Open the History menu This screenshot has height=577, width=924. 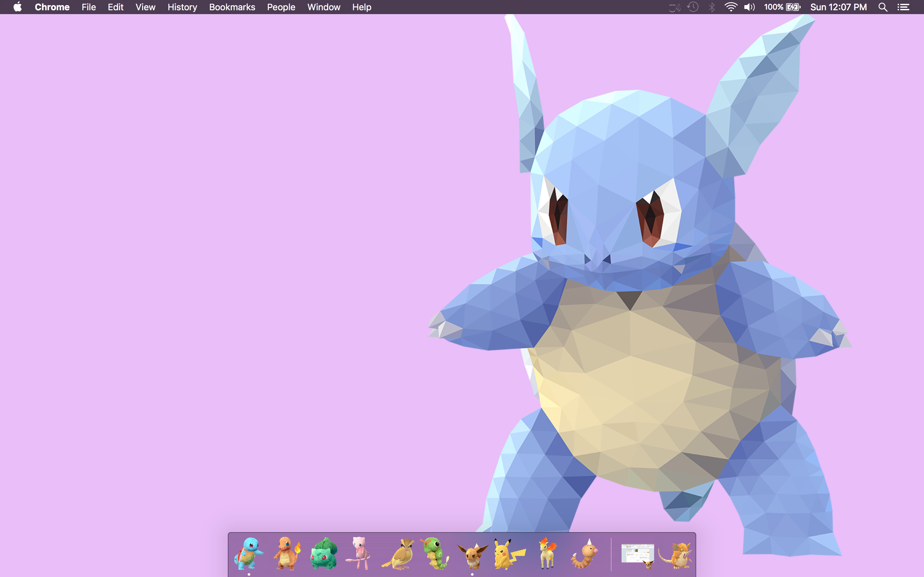[182, 7]
